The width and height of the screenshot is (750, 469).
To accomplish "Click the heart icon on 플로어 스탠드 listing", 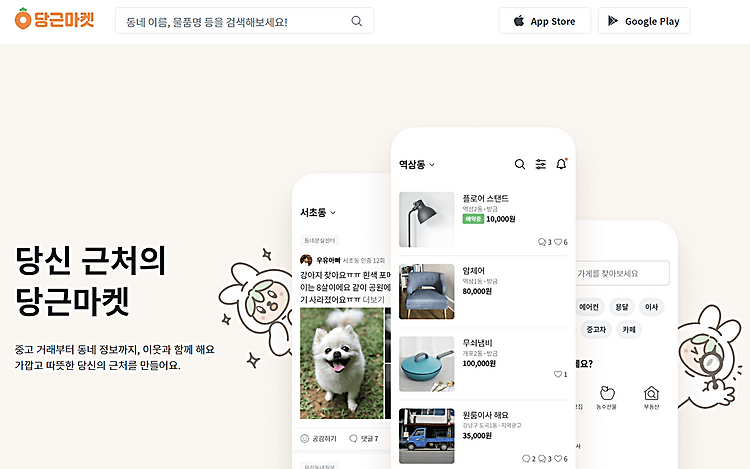I will coord(558,242).
